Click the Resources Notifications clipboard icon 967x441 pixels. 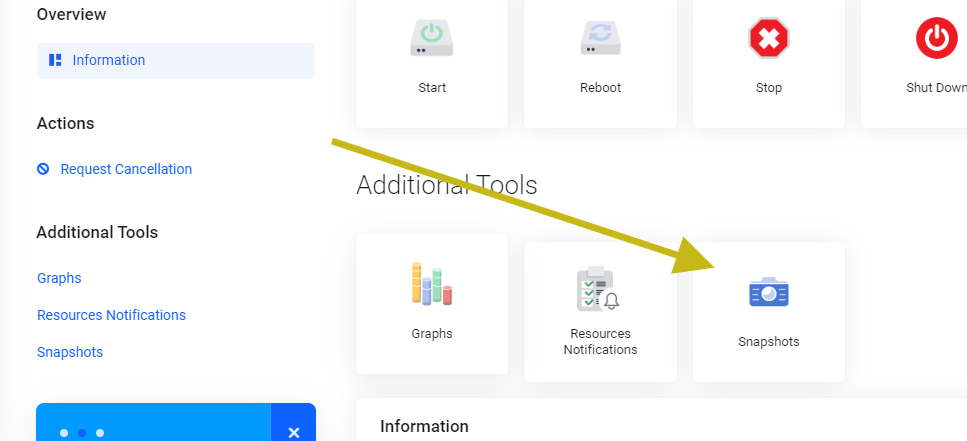[x=599, y=290]
